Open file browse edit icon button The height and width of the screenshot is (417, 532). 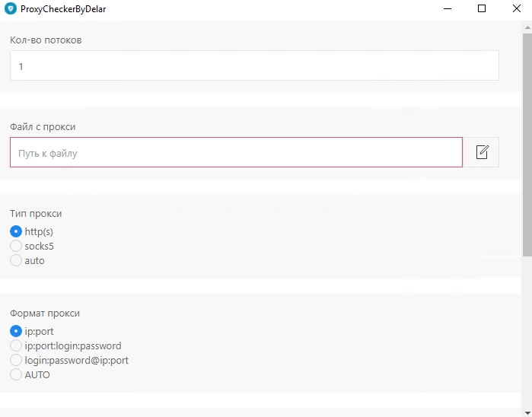482,152
